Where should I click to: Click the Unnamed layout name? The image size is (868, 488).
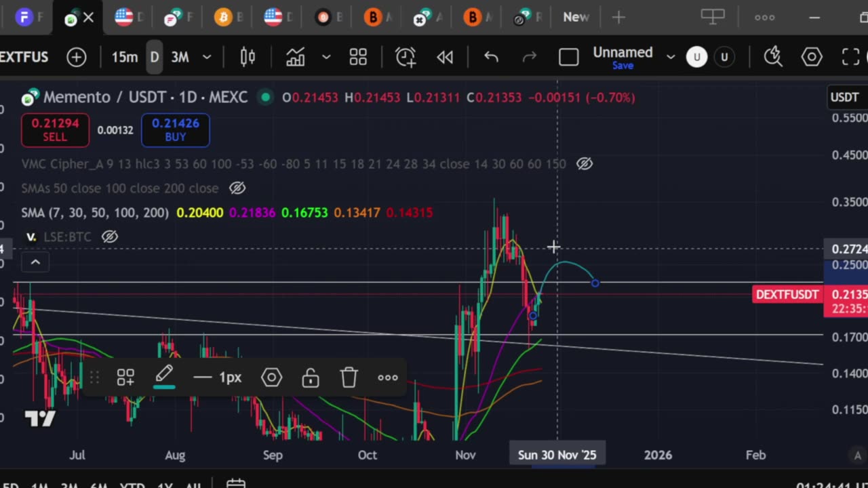(623, 52)
